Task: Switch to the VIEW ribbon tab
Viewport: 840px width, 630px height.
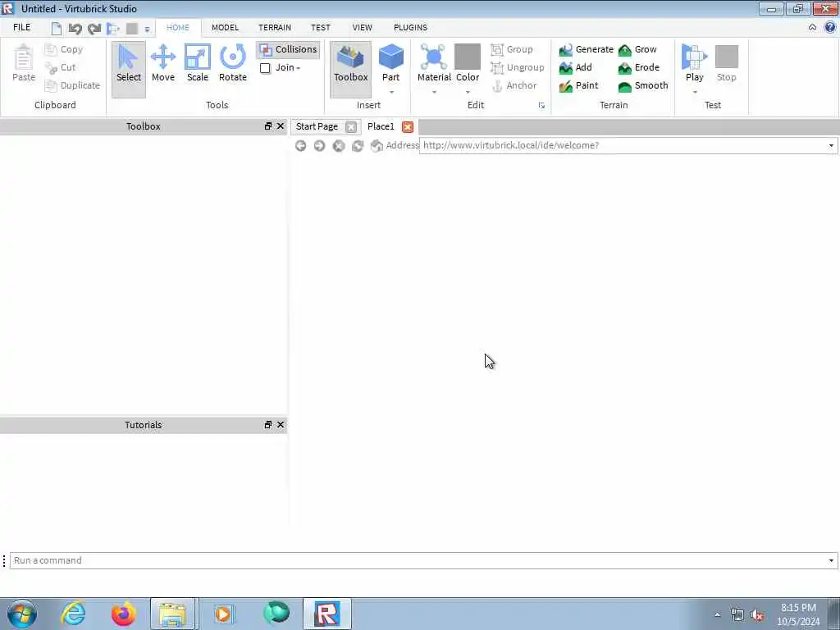Action: click(x=362, y=27)
